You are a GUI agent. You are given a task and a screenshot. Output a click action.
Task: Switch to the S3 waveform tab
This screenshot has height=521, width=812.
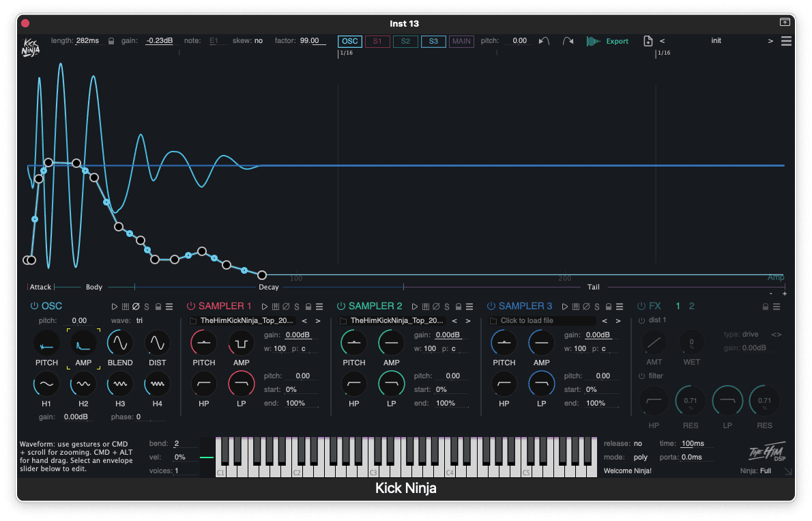click(433, 42)
